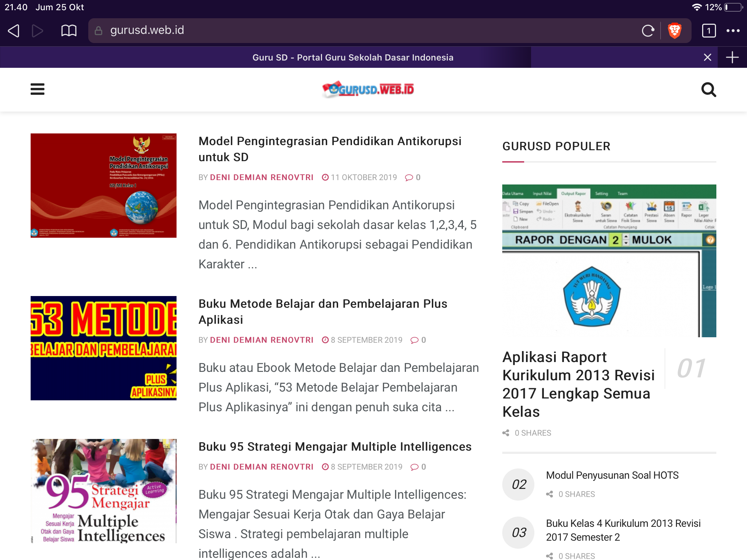This screenshot has height=560, width=747.
Task: Click the GURUSD.WEB.ID site logo
Action: click(368, 89)
